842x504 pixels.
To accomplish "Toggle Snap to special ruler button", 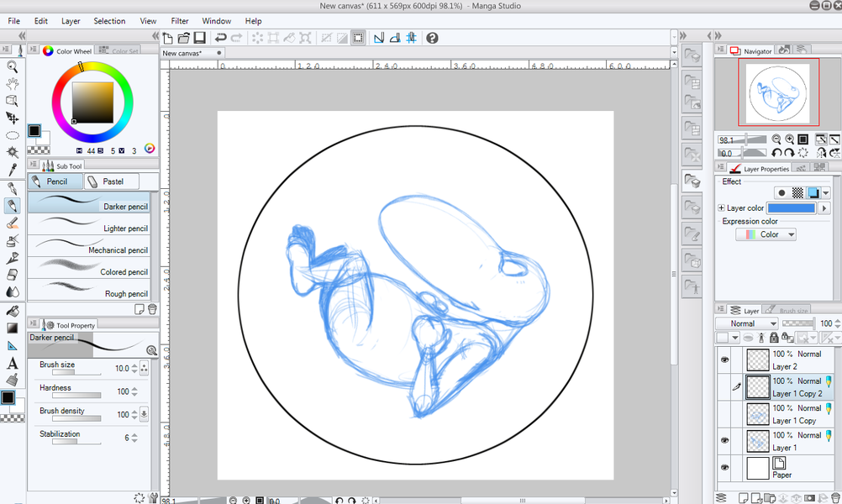I will 395,38.
